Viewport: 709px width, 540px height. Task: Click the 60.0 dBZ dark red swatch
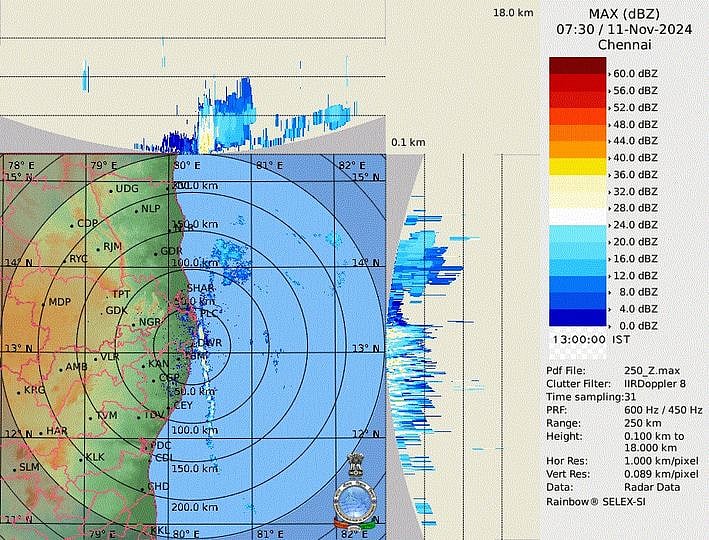pos(578,66)
